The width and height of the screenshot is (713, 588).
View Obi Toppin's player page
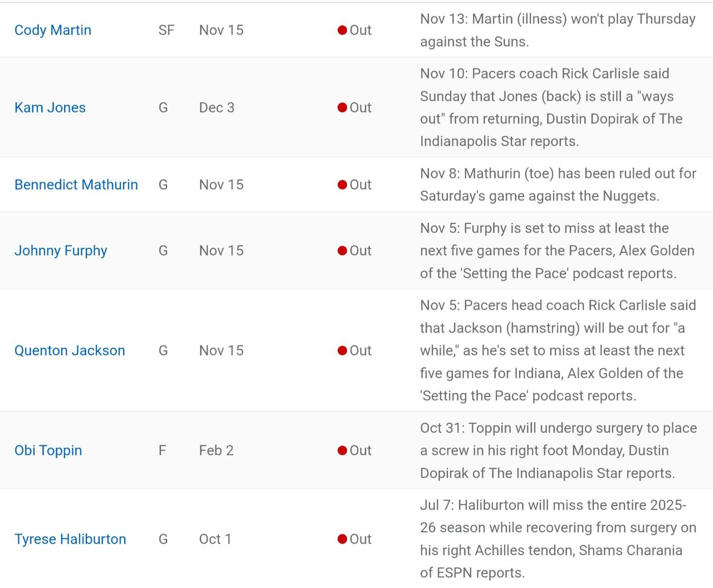[x=48, y=450]
